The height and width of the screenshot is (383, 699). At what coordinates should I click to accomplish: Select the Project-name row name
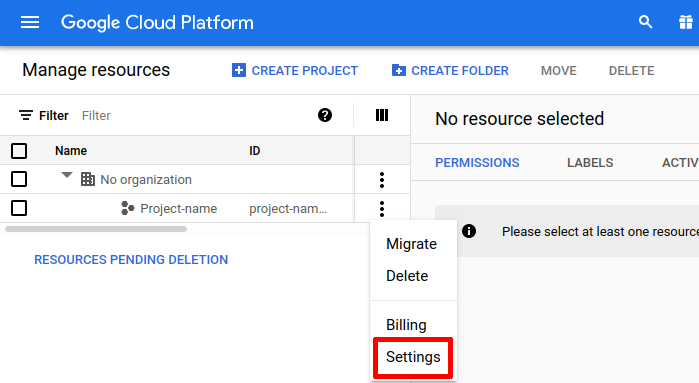pyautogui.click(x=179, y=209)
